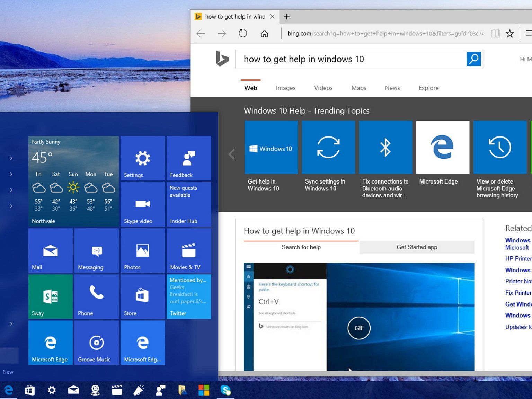Select the 'Search for help' tab
The image size is (532, 399).
301,247
